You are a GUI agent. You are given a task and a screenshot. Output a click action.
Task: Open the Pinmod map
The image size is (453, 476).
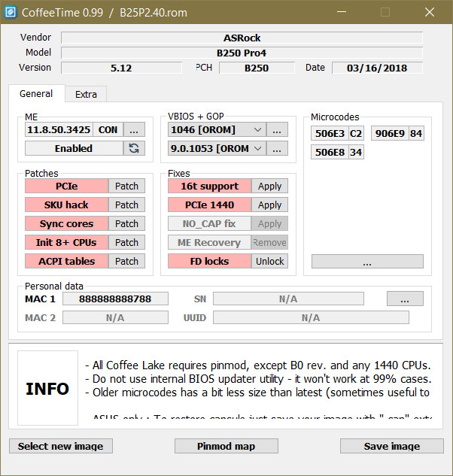coord(226,446)
